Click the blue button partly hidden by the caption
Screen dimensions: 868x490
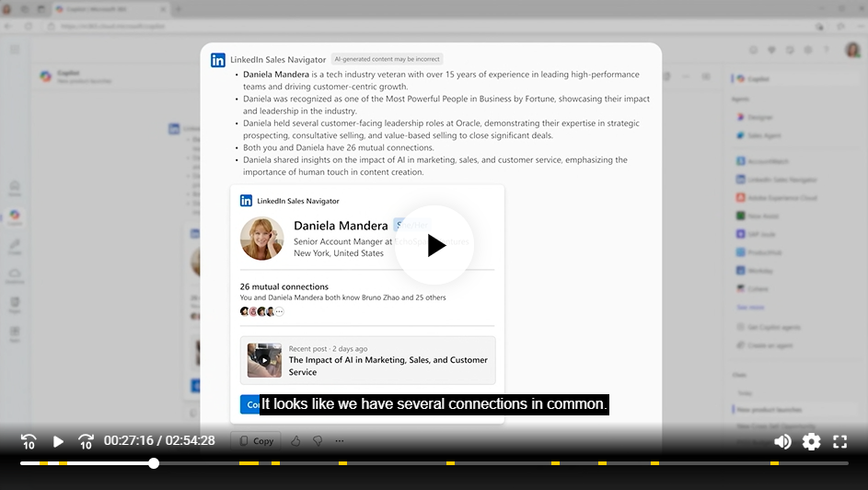249,404
